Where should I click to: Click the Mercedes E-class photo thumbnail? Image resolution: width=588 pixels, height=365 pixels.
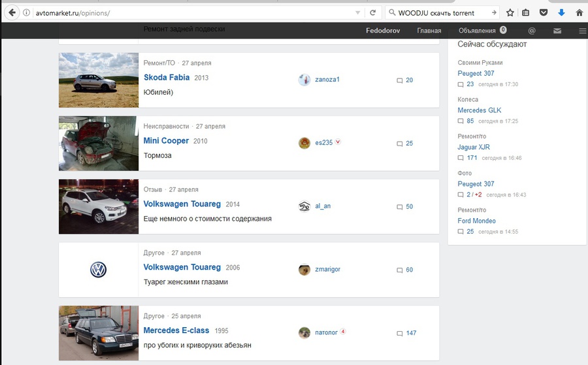tap(99, 333)
